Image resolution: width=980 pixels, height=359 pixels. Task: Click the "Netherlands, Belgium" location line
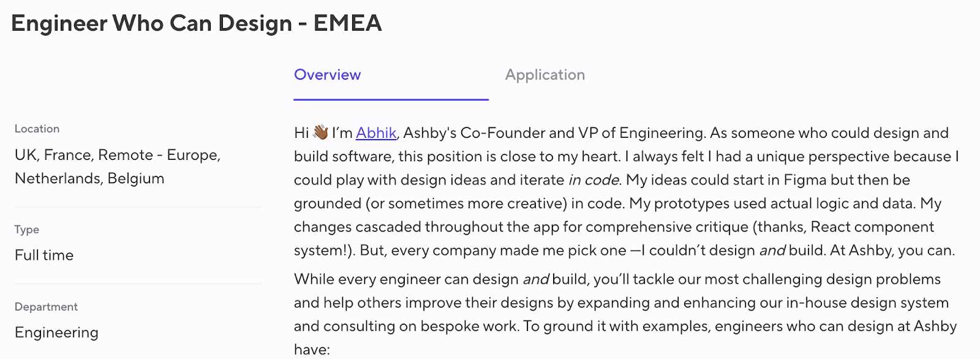pyautogui.click(x=89, y=178)
